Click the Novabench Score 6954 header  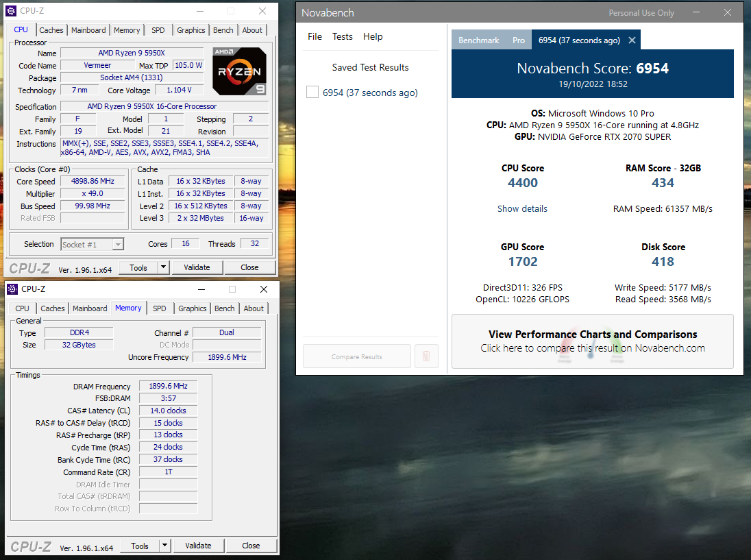click(x=593, y=73)
